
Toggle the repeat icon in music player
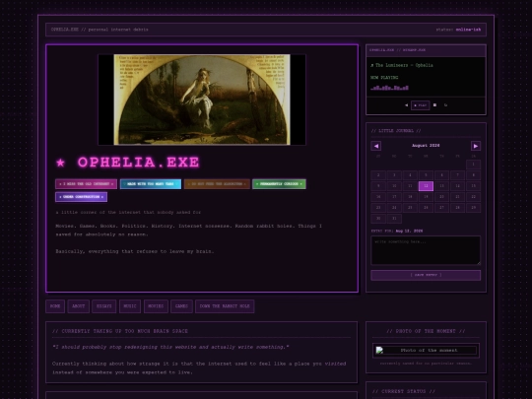pyautogui.click(x=445, y=105)
